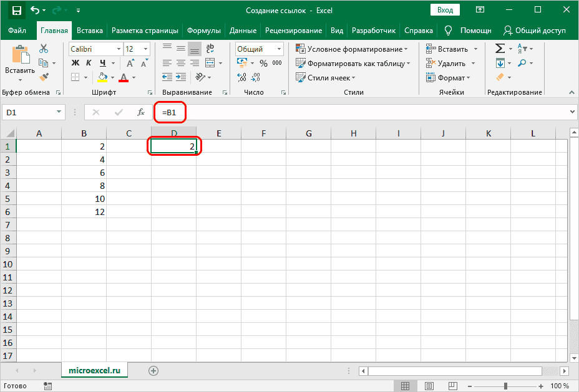Select the Format Painter brush icon
This screenshot has width=579, height=392.
pos(44,77)
